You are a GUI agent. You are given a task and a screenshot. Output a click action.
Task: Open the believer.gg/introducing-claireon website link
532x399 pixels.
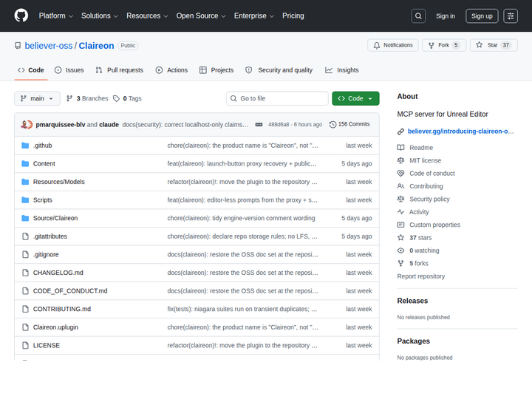tap(460, 132)
